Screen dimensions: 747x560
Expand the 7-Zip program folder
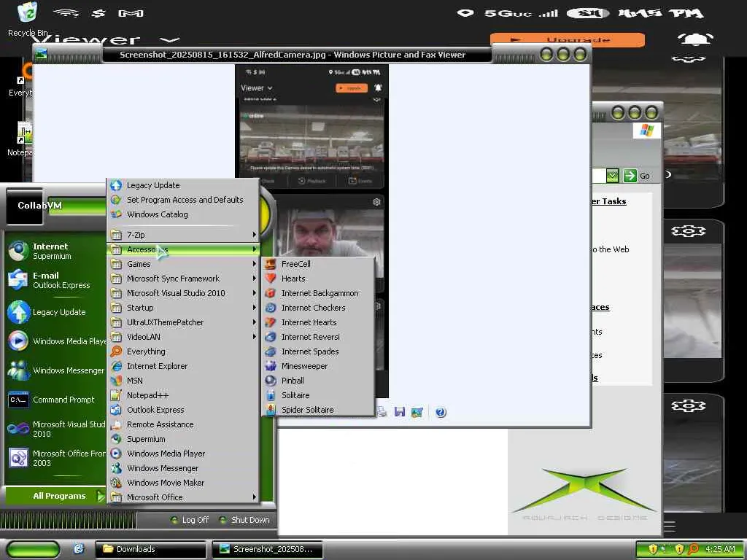184,235
